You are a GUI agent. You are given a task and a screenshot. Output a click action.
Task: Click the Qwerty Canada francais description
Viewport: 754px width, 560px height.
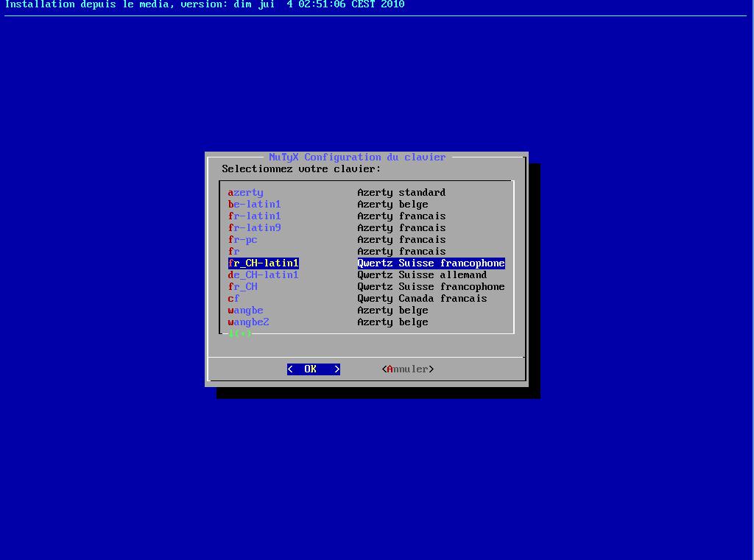click(422, 299)
